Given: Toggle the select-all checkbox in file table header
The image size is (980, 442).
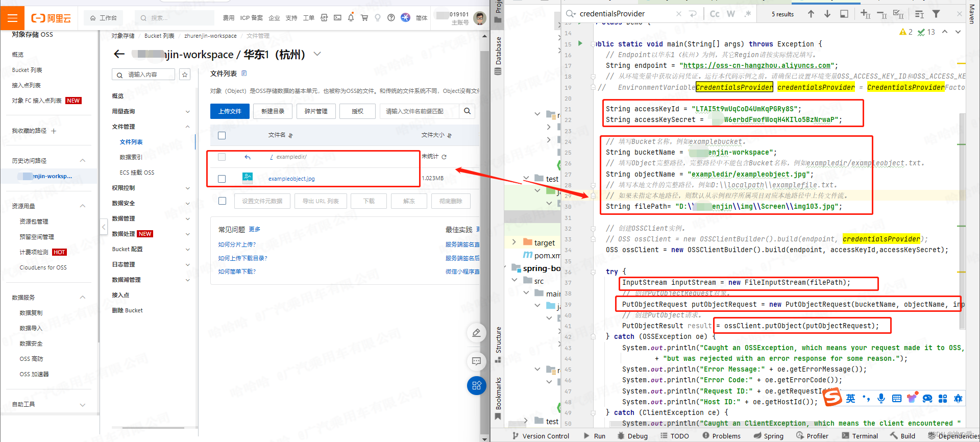Looking at the screenshot, I should [x=222, y=135].
